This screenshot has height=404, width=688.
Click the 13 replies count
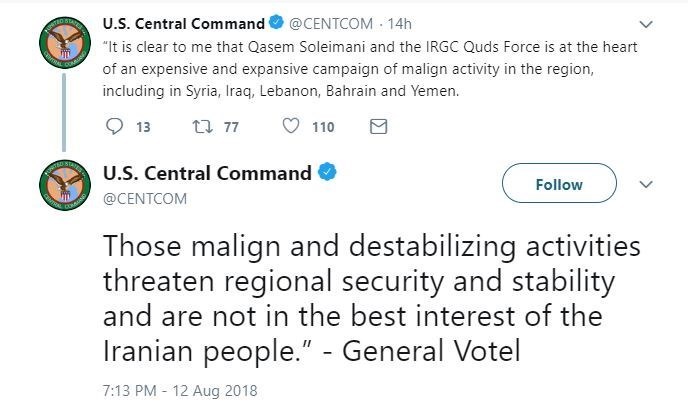pos(143,127)
